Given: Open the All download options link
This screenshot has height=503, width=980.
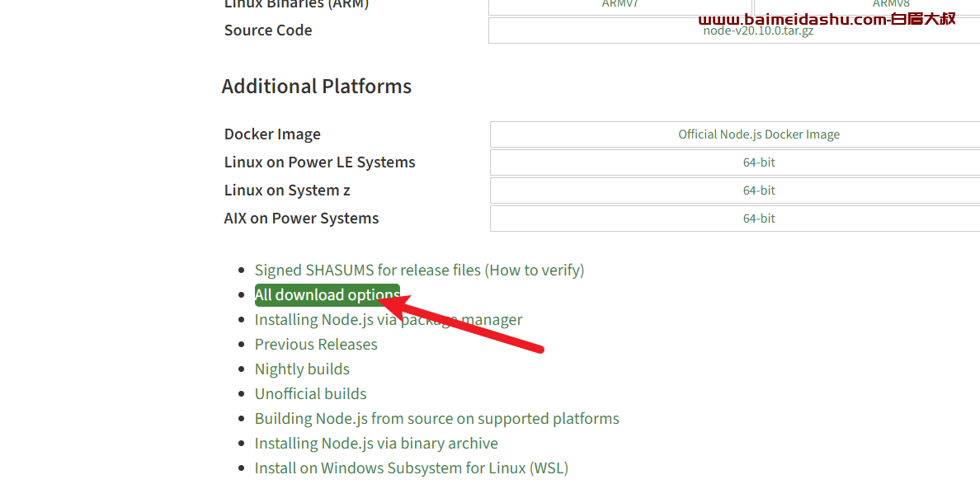Looking at the screenshot, I should point(327,295).
